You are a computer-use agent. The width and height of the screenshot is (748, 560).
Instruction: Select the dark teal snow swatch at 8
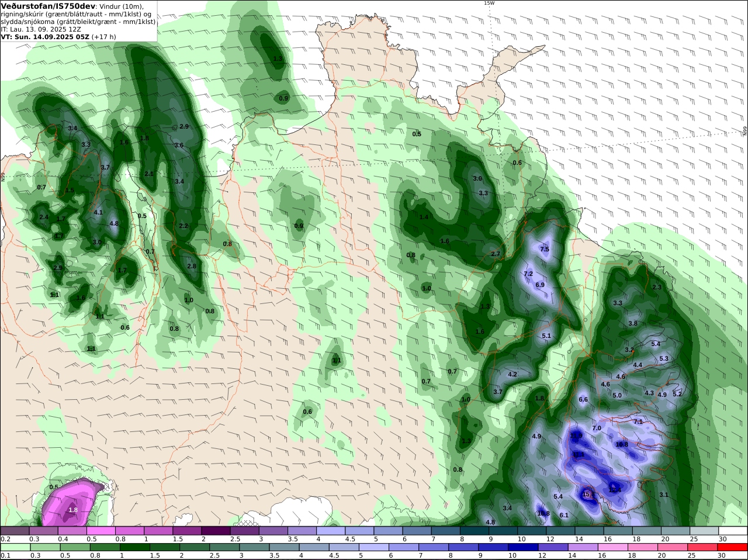(475, 531)
